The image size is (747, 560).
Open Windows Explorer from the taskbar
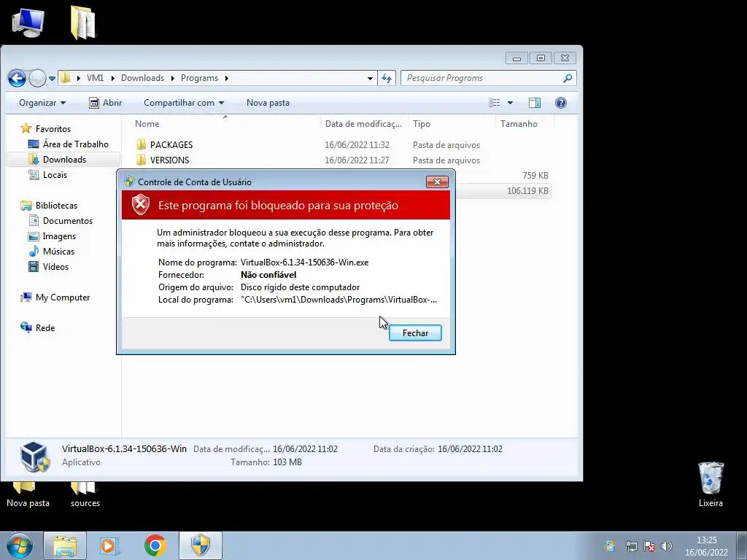[x=65, y=545]
